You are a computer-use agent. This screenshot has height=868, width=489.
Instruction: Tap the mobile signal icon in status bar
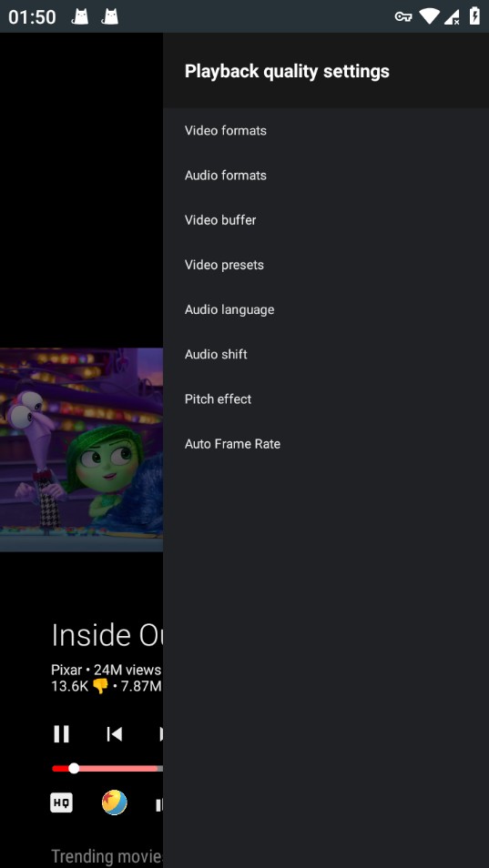(x=452, y=16)
